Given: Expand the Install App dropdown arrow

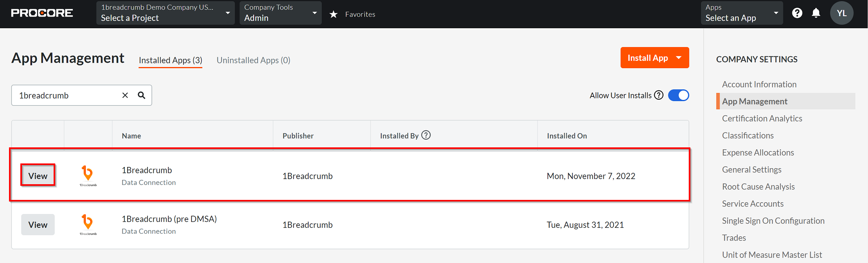Looking at the screenshot, I should [x=679, y=58].
